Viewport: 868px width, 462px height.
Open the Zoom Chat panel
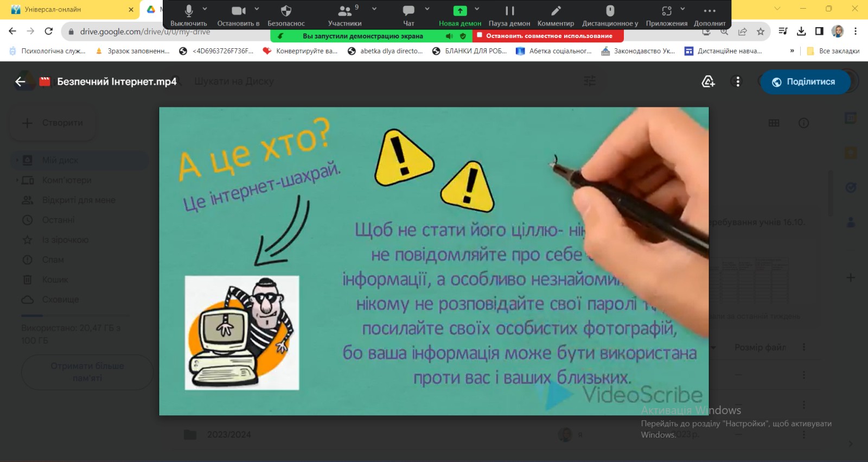click(409, 15)
